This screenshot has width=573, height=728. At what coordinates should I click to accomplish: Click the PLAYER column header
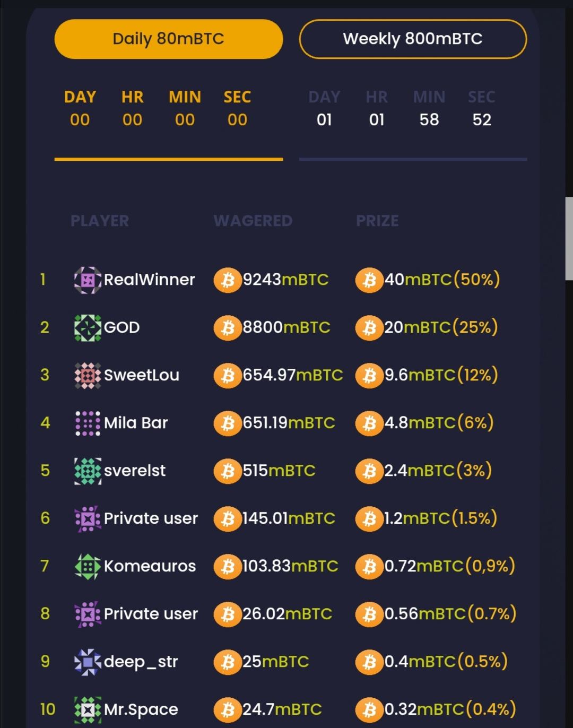pyautogui.click(x=100, y=221)
